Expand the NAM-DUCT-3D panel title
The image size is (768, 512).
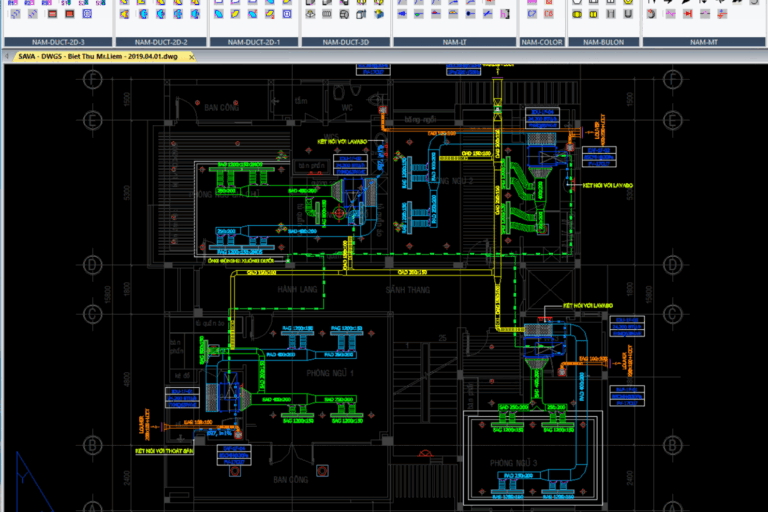pyautogui.click(x=346, y=42)
